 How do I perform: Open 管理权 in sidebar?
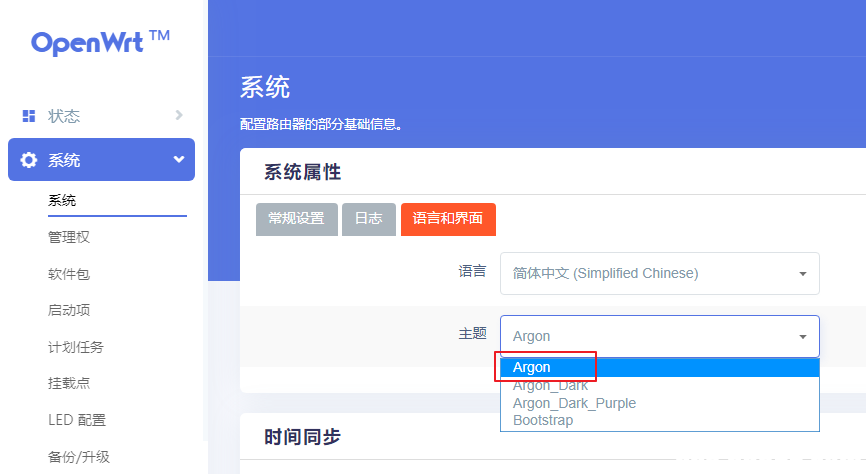69,237
